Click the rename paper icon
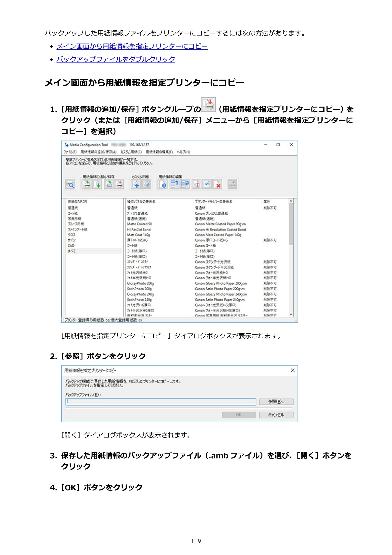The width and height of the screenshot is (392, 555). (x=196, y=184)
